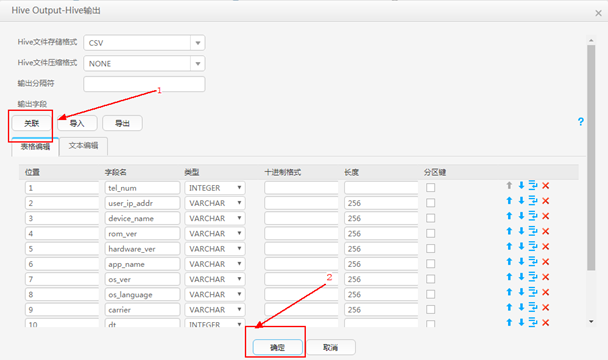Edit the field name tel_num

(x=142, y=188)
